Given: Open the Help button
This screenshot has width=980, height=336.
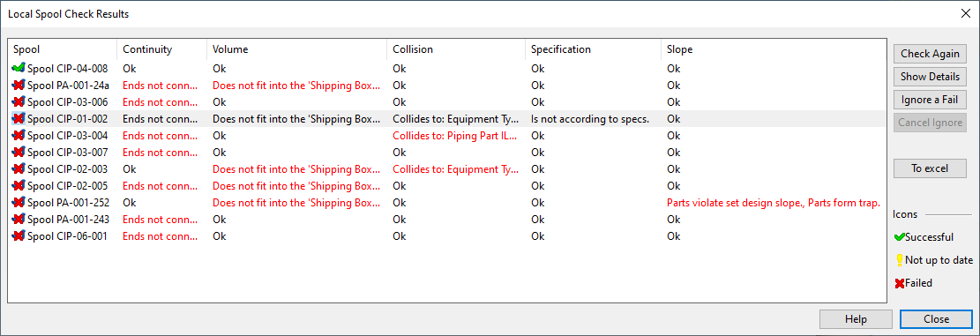Looking at the screenshot, I should point(856,319).
